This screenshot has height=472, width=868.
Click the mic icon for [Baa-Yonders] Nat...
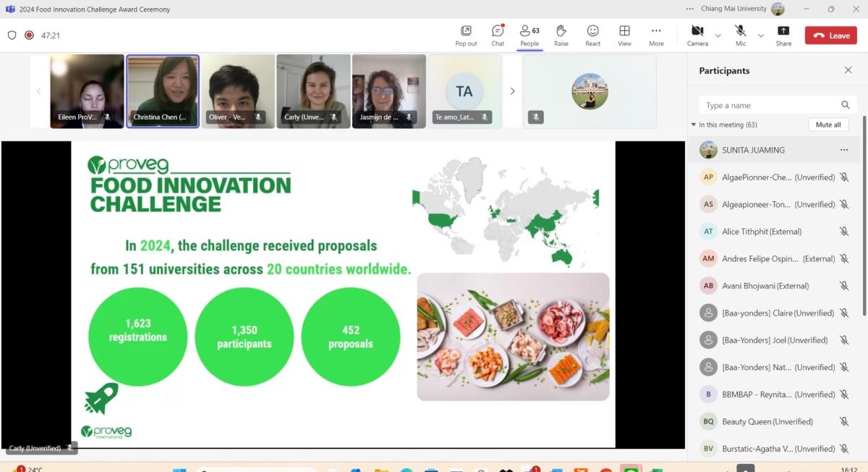pyautogui.click(x=843, y=367)
